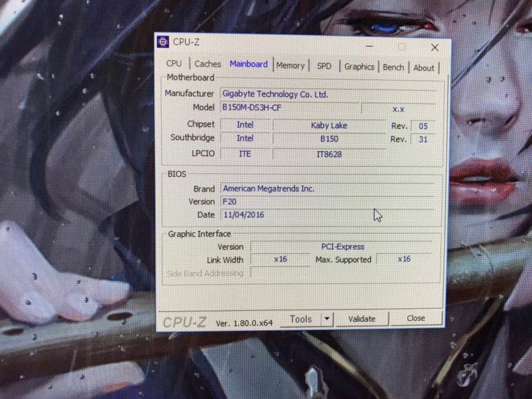Click the Southbridge revision value 31

[423, 139]
